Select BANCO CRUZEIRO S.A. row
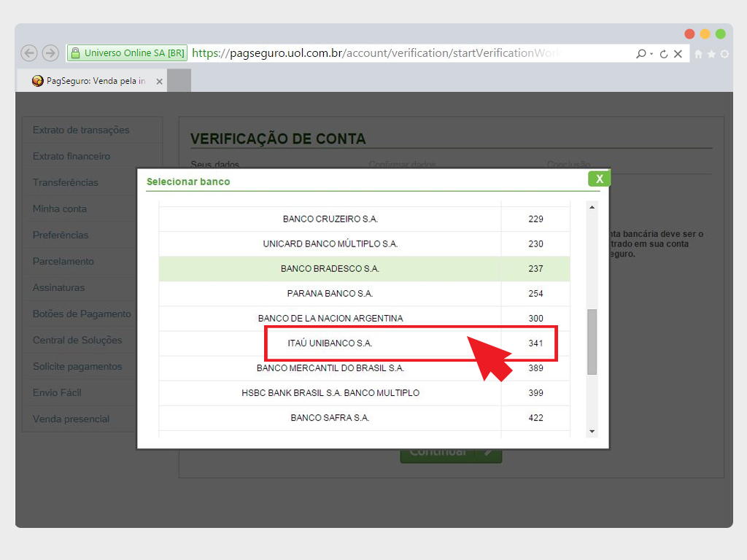Viewport: 747px width, 560px height. click(365, 219)
